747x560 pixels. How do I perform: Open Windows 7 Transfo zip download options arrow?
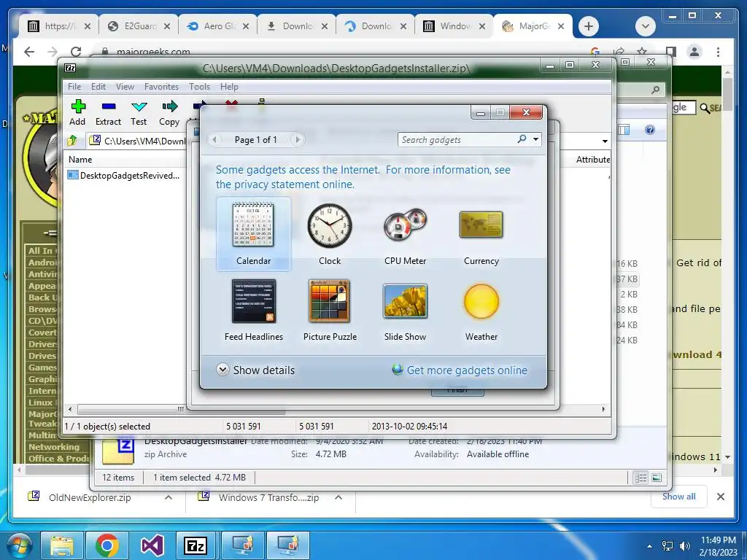pos(338,497)
